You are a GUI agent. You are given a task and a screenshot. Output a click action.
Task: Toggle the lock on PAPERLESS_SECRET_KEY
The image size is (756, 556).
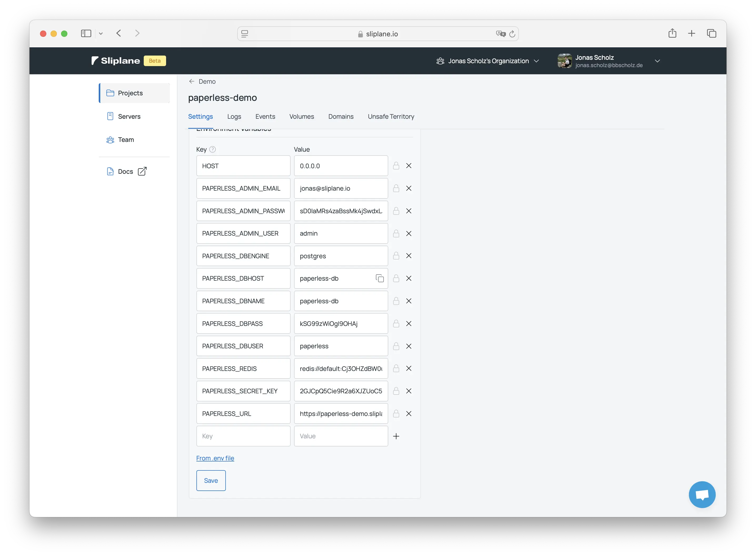coord(396,391)
